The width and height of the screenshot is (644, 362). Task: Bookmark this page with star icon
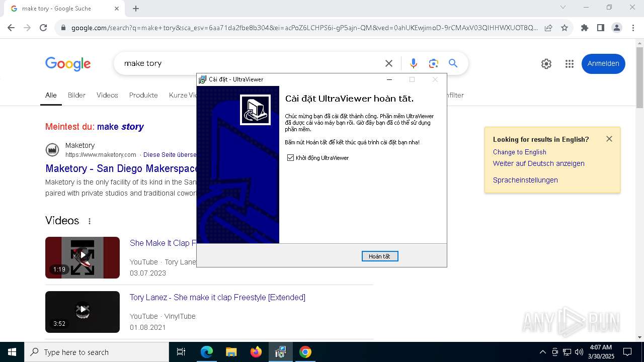[565, 28]
